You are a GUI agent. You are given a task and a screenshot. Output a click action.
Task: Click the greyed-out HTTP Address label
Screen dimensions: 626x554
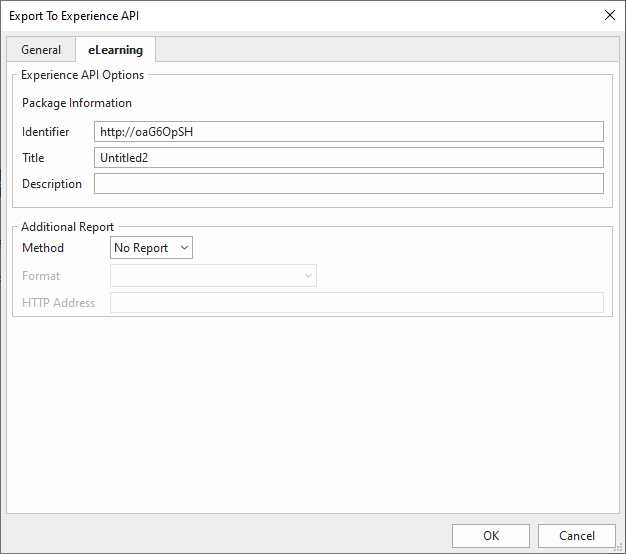point(58,303)
